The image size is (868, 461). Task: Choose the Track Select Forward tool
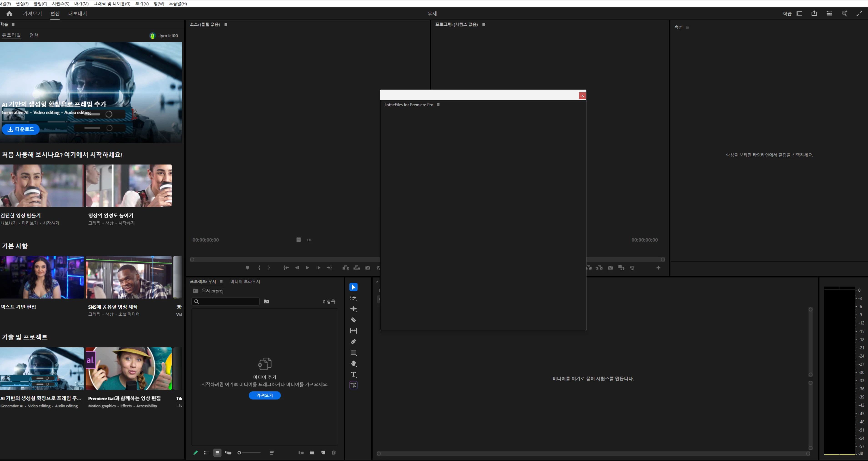(353, 298)
